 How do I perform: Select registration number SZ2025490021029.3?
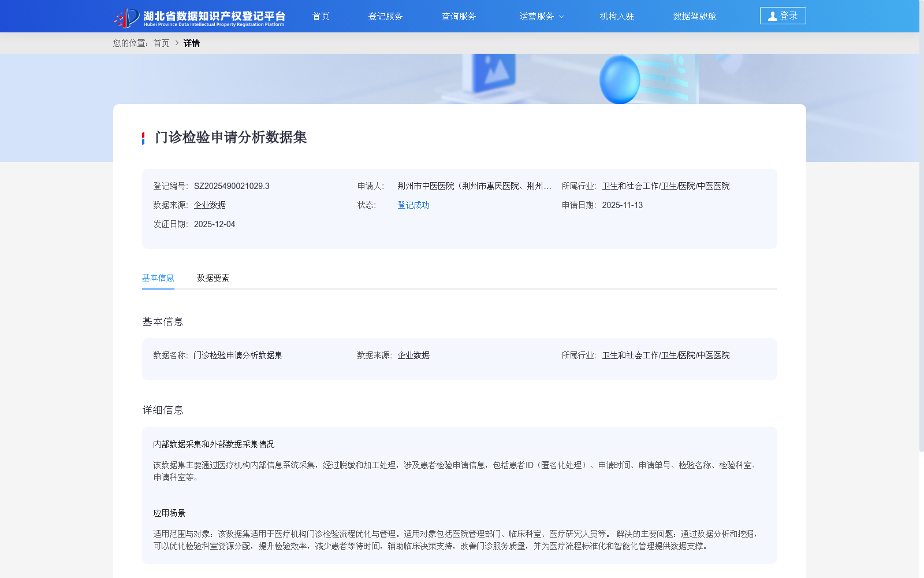232,186
